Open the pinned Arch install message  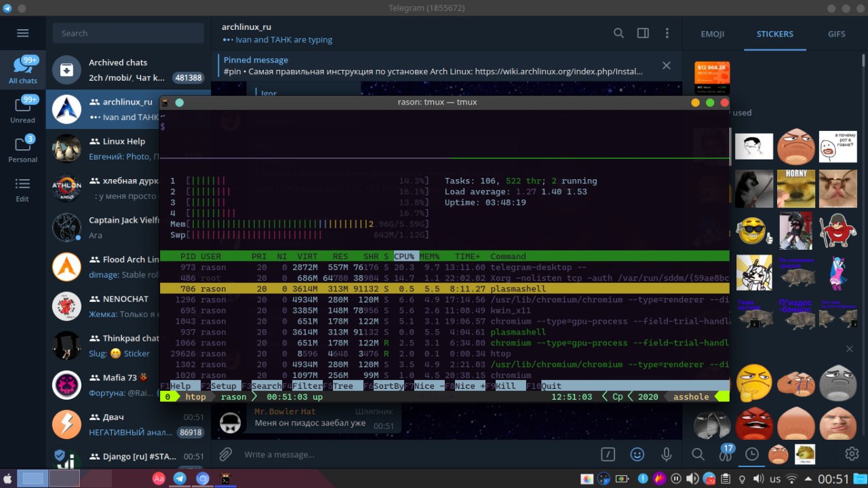coord(434,66)
